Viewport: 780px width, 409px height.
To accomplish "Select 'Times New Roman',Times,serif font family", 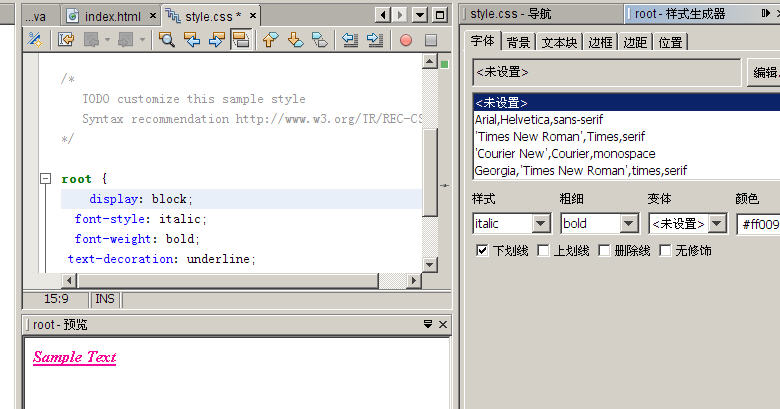I will coord(627,136).
